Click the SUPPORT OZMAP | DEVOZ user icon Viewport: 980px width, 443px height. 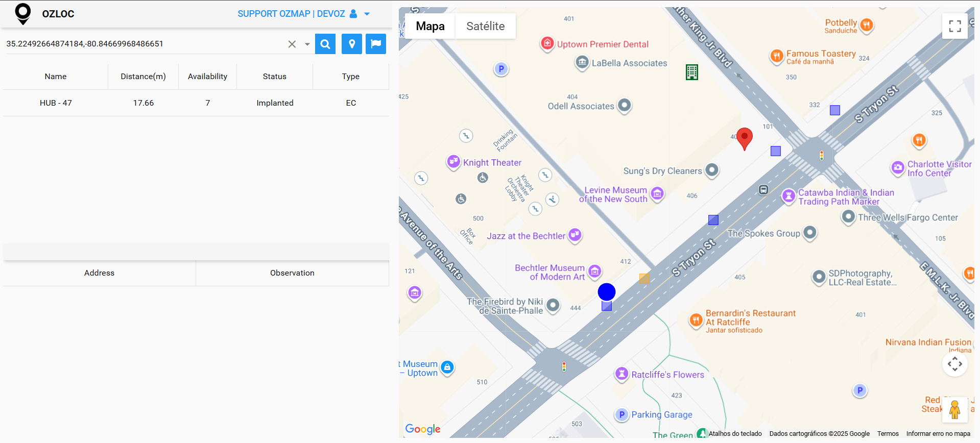pos(353,14)
